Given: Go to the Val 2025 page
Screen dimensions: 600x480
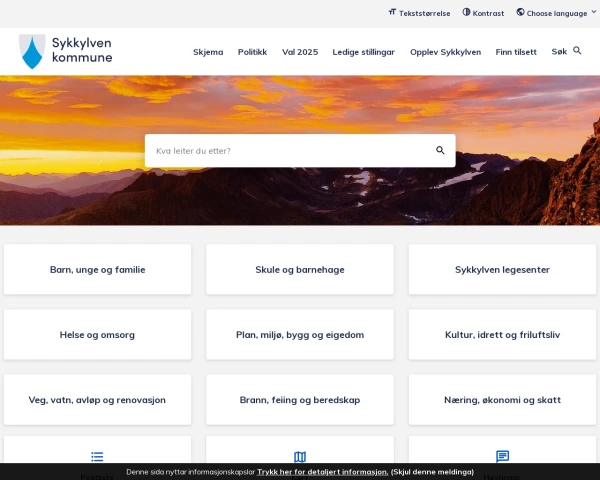Looking at the screenshot, I should click(x=300, y=51).
